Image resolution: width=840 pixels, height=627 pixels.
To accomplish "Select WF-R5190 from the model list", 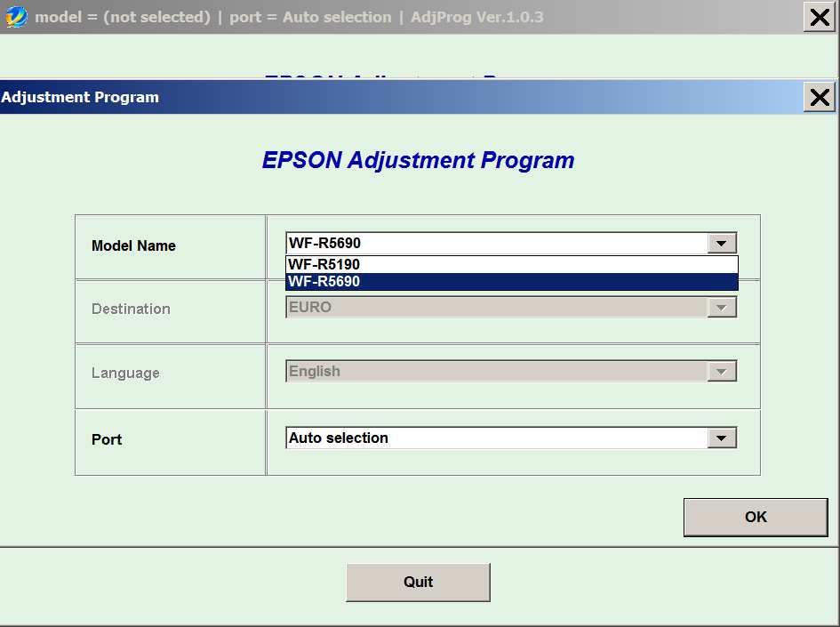I will (512, 264).
